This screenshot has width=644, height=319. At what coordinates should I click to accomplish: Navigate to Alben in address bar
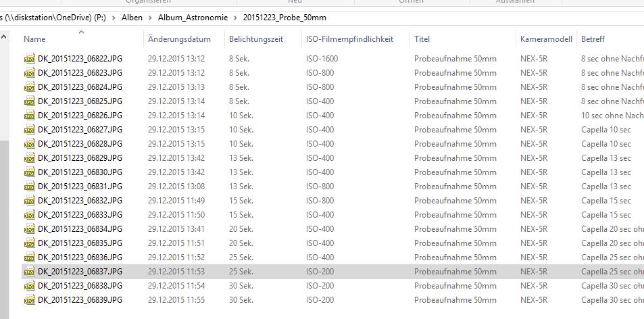[x=132, y=18]
